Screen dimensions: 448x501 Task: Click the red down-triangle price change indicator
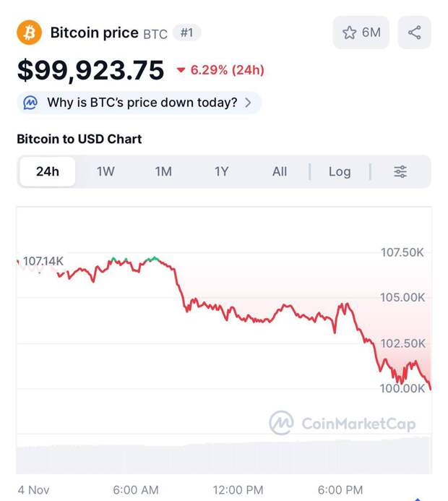181,70
